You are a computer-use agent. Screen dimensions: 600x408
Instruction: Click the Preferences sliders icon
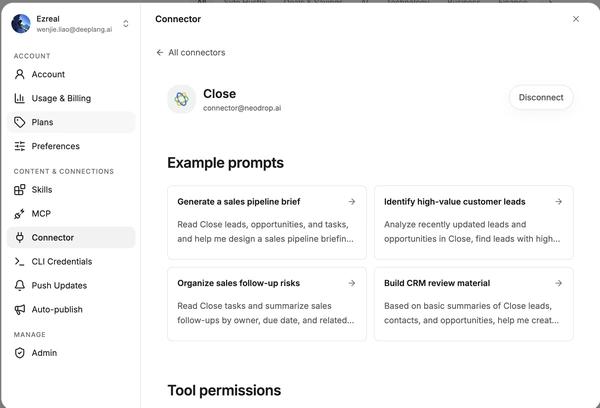20,146
